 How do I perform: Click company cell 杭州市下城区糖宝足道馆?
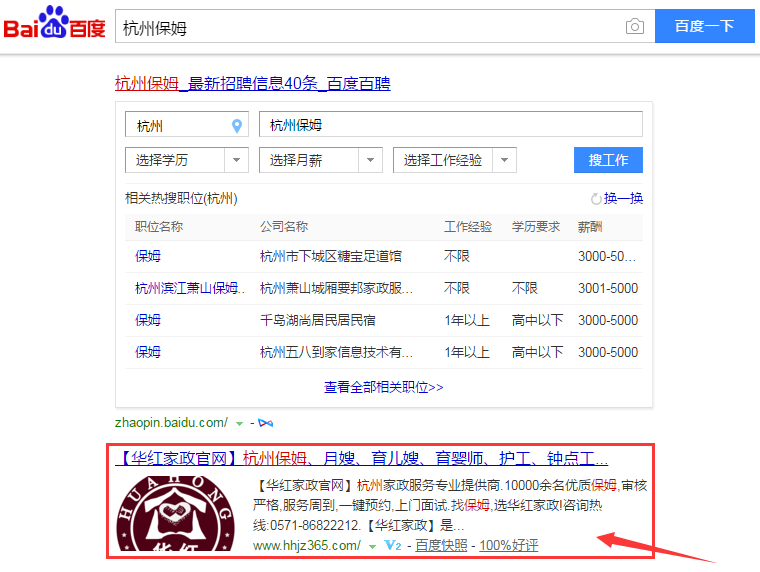(x=331, y=256)
